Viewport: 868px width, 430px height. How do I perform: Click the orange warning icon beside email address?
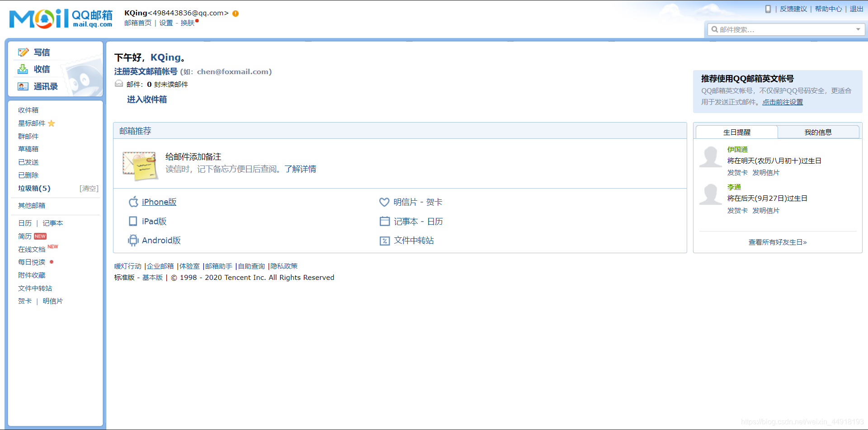(236, 14)
